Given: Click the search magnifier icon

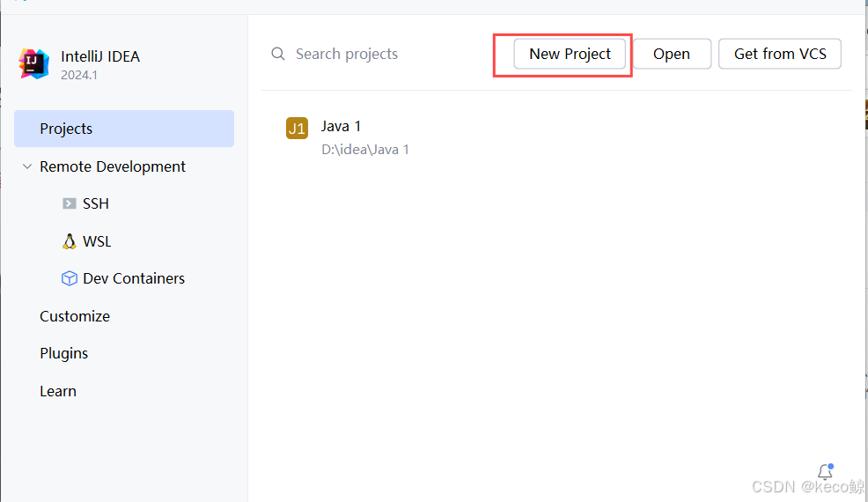Looking at the screenshot, I should coord(278,54).
